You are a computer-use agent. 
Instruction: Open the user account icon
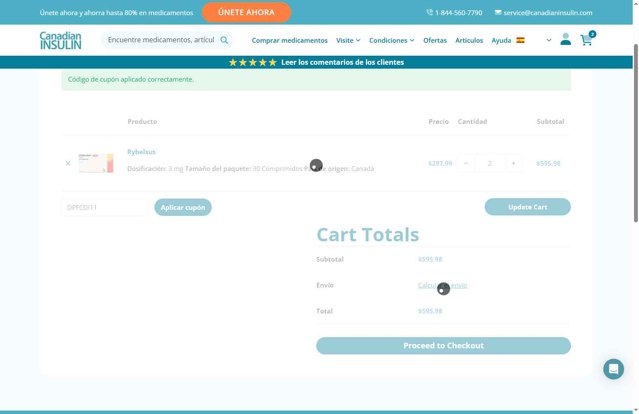565,40
